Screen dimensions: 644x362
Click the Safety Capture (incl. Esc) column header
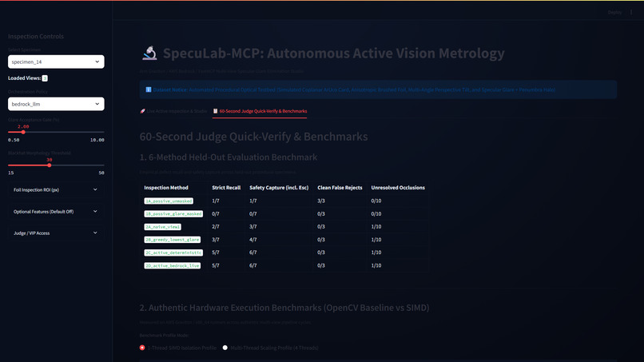pyautogui.click(x=279, y=187)
